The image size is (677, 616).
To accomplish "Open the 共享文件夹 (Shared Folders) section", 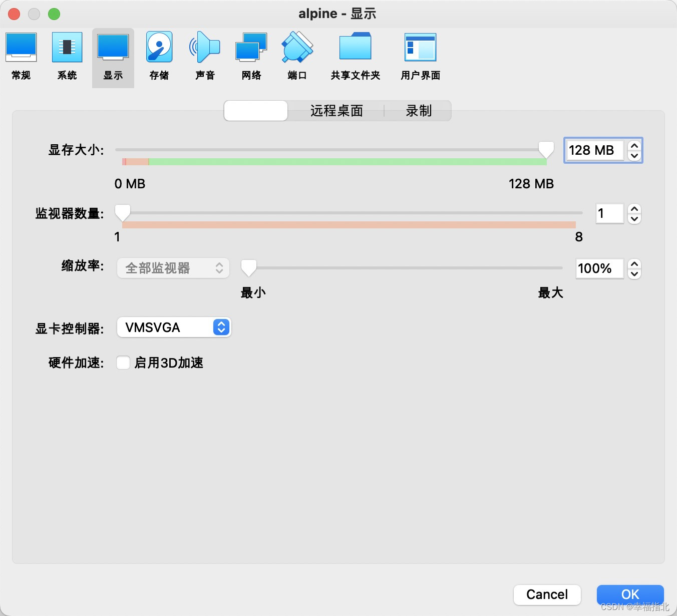I will [x=356, y=56].
